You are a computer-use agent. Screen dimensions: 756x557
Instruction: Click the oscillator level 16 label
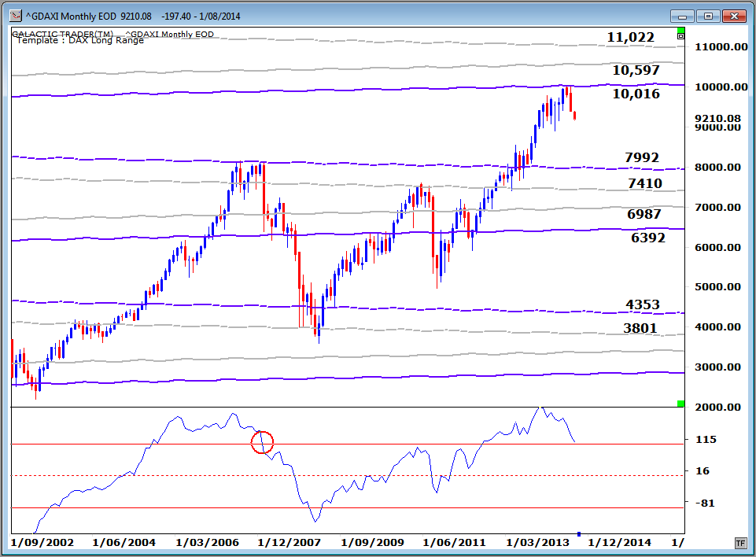click(703, 470)
